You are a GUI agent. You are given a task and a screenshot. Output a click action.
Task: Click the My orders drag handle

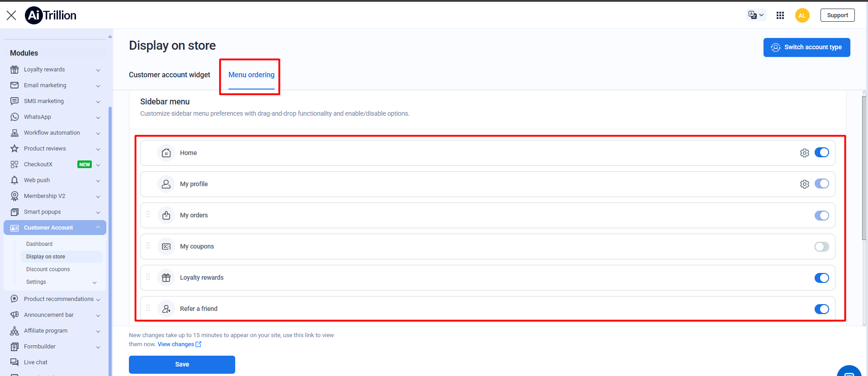(148, 214)
